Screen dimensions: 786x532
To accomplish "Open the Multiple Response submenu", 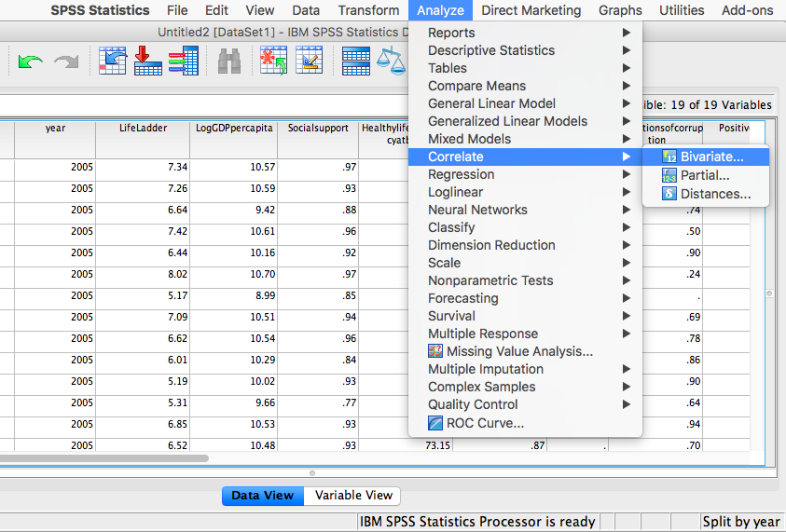I will [525, 334].
